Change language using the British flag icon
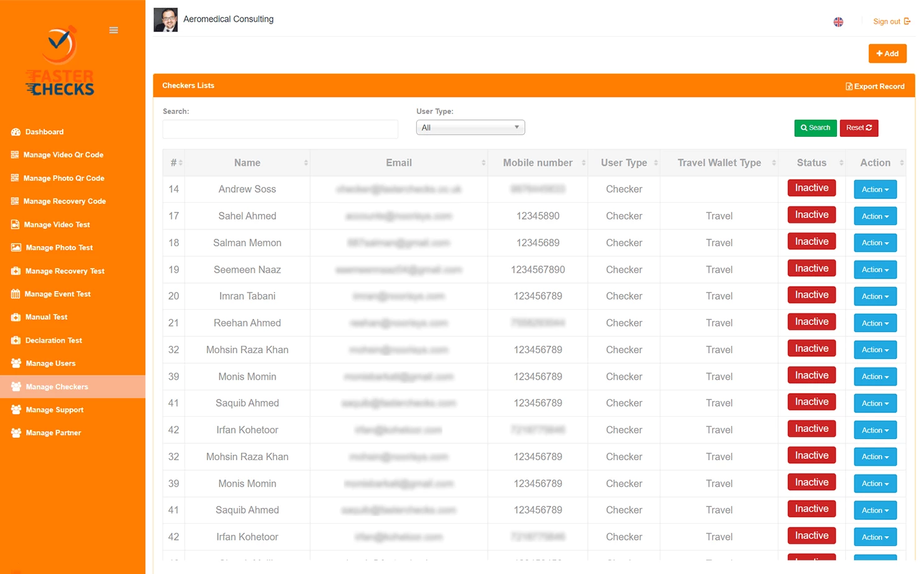The image size is (924, 574). pyautogui.click(x=838, y=21)
